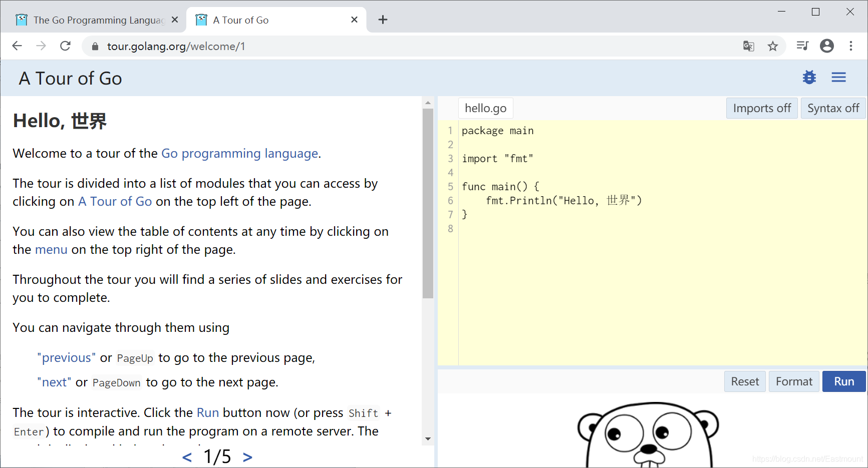Click the fmt.Println code line
868x468 pixels.
pos(564,201)
